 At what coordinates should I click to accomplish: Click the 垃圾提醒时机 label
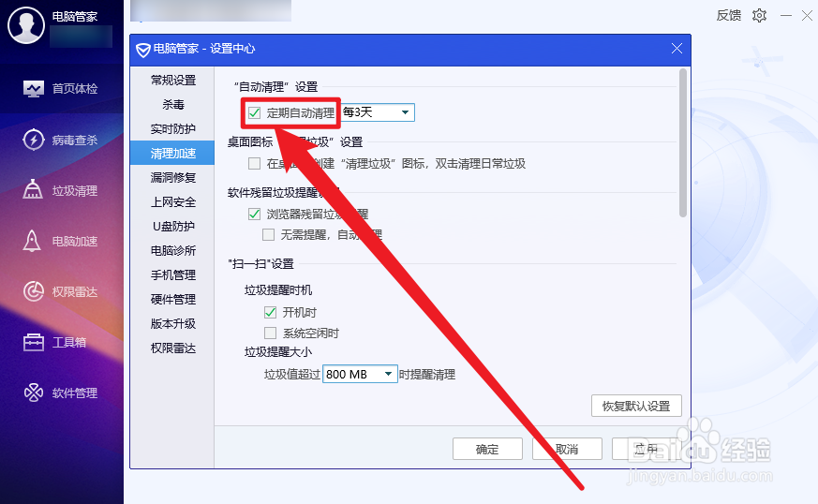tap(278, 290)
